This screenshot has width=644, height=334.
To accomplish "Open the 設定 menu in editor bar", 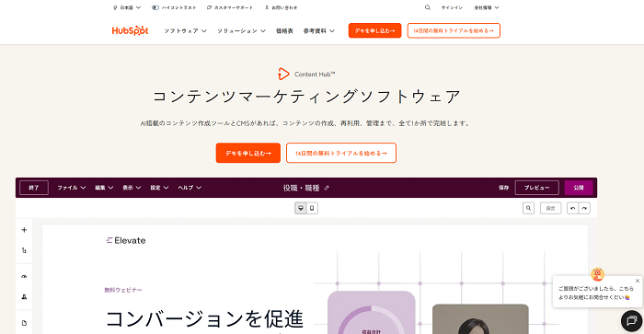I will (x=159, y=188).
